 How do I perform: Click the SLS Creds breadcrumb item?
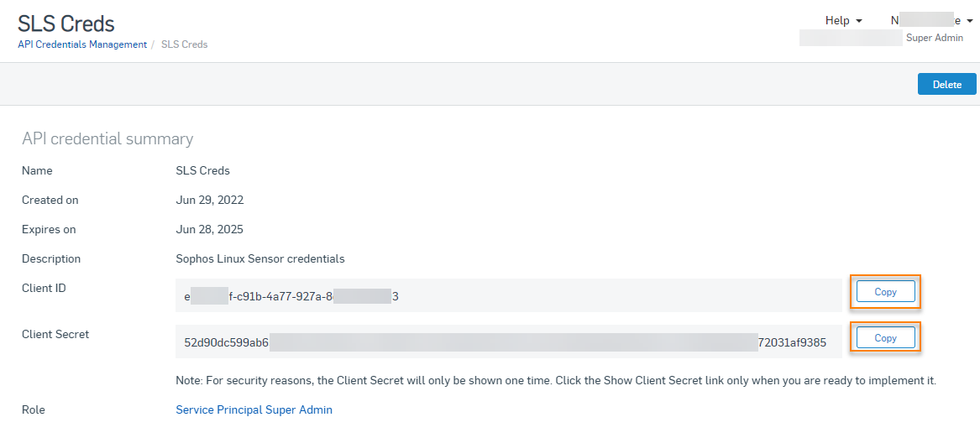(184, 44)
